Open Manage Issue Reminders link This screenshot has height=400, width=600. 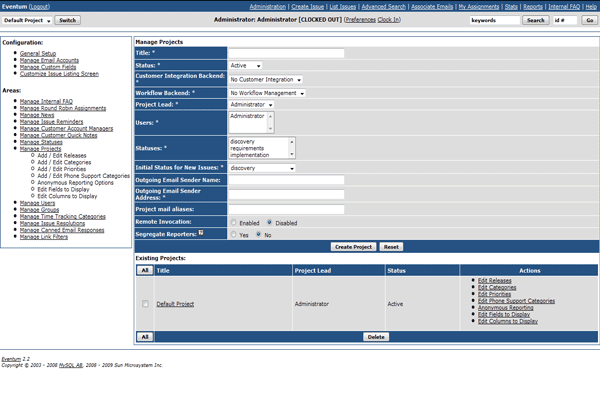coord(51,122)
